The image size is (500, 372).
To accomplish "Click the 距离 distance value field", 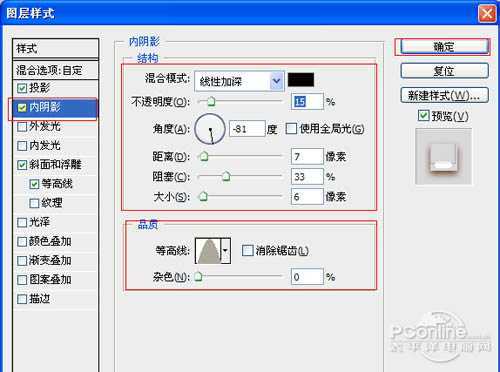I will point(307,156).
